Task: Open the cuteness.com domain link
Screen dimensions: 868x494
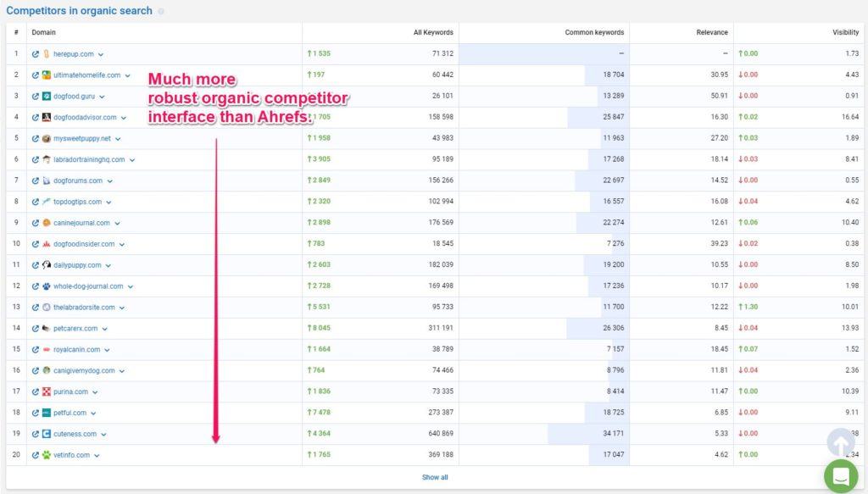Action: tap(75, 434)
